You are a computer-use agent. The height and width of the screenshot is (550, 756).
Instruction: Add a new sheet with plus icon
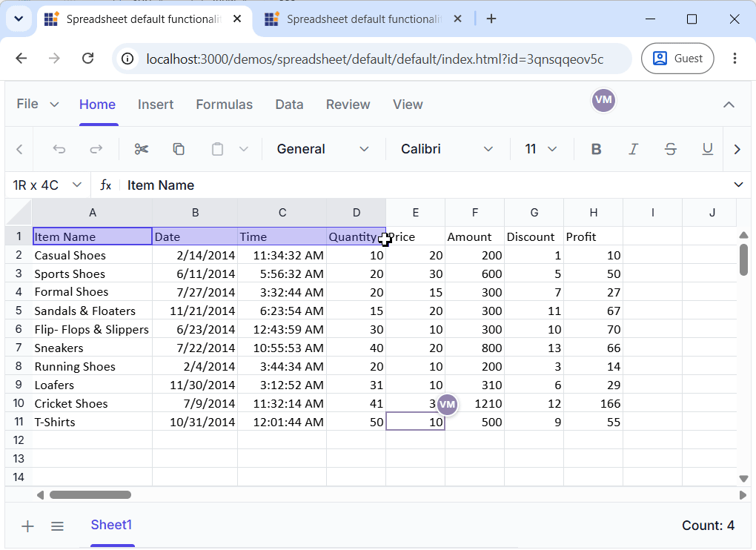pos(28,526)
